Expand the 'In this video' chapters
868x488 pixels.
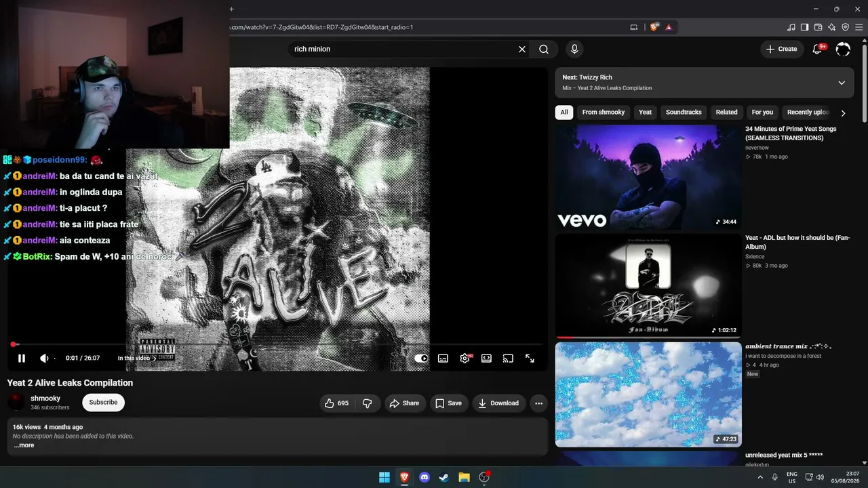[137, 359]
